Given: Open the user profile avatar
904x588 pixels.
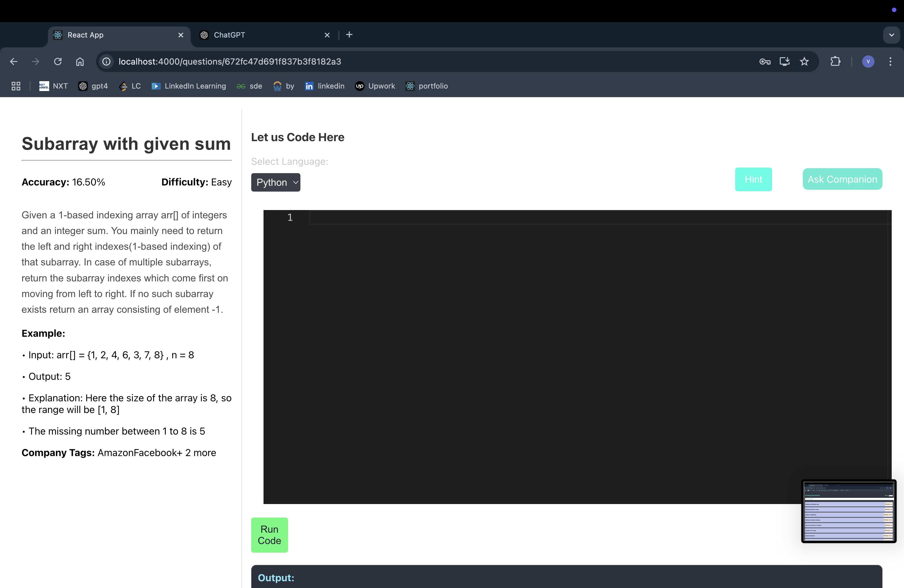Looking at the screenshot, I should (868, 62).
